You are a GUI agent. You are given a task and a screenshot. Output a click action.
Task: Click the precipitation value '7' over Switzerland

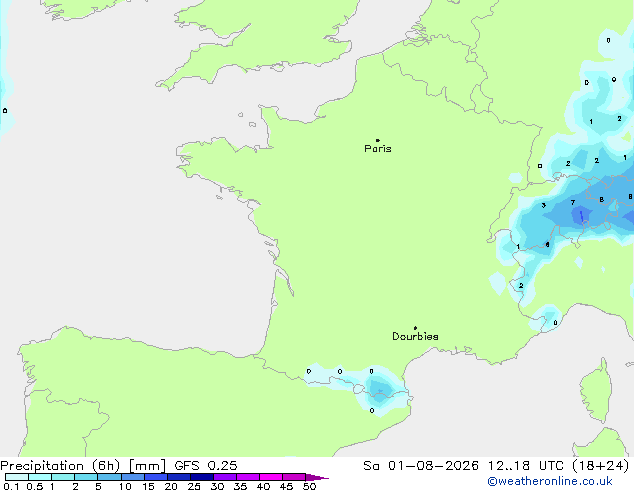[573, 202]
